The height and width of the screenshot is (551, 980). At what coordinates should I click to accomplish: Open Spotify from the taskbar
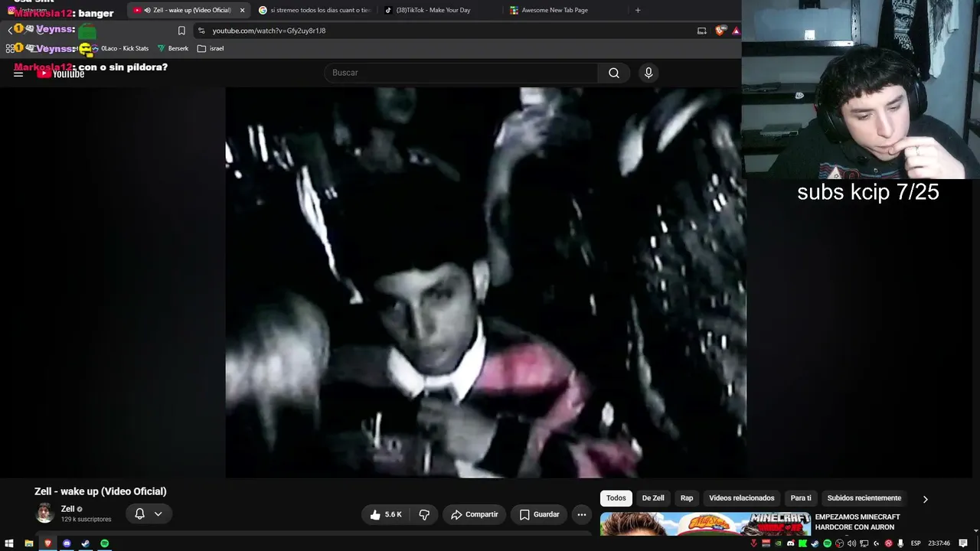pyautogui.click(x=104, y=543)
